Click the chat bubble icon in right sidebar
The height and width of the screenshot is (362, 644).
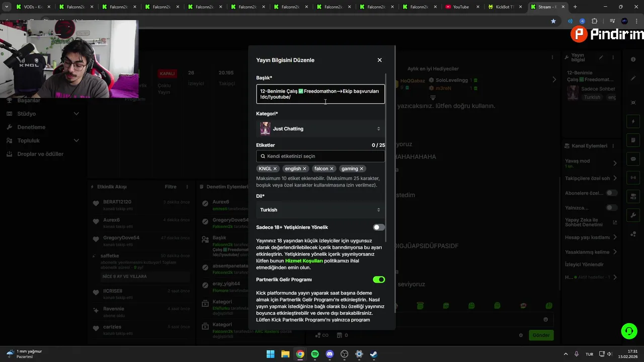coord(633,159)
